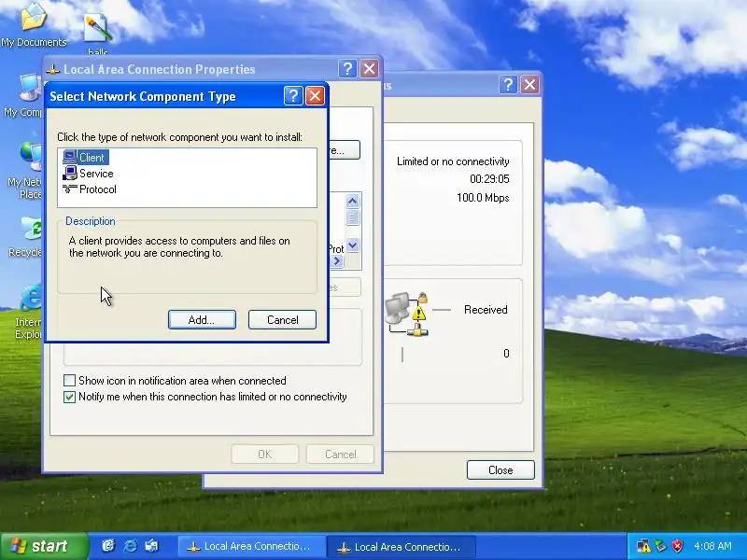Click the Add... button
Screen dimensions: 747x560
tap(202, 319)
